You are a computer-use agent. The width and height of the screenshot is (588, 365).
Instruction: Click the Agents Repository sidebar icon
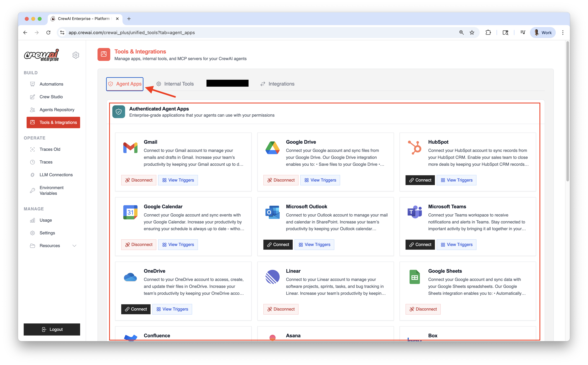pyautogui.click(x=33, y=110)
